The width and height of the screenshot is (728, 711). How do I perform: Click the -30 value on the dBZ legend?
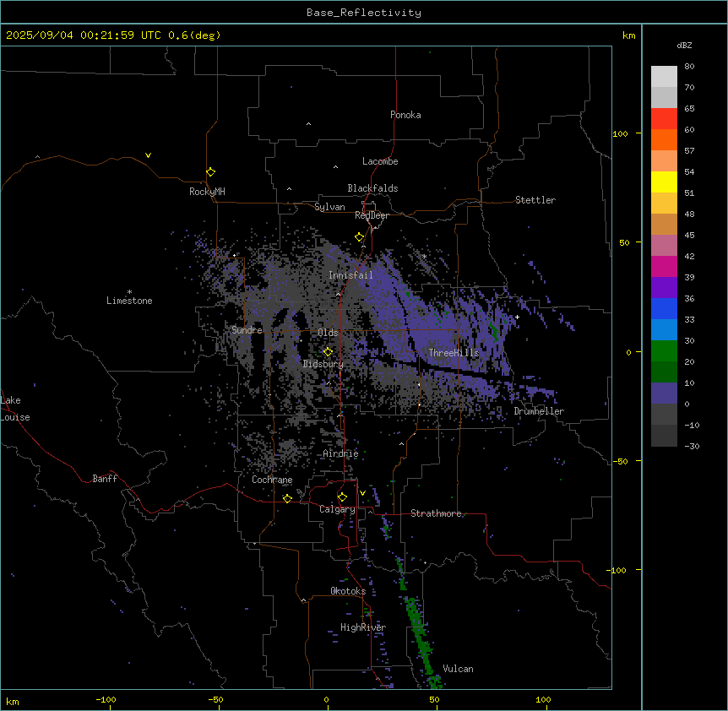click(692, 447)
